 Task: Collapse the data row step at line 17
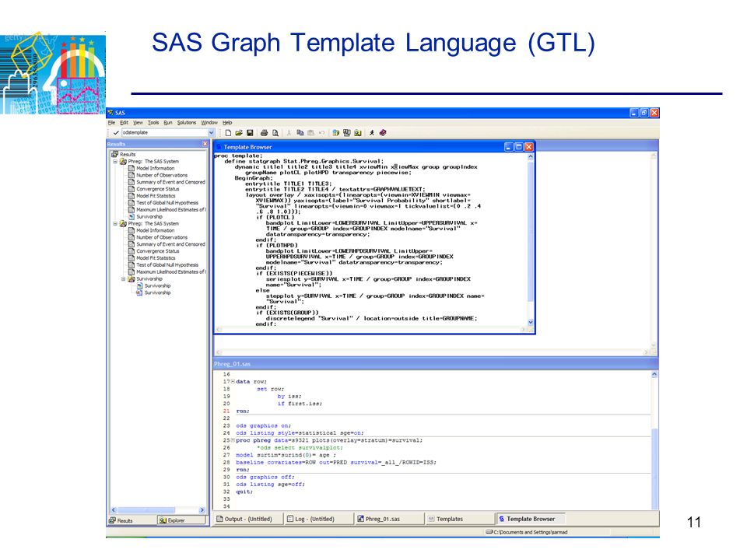click(x=233, y=381)
